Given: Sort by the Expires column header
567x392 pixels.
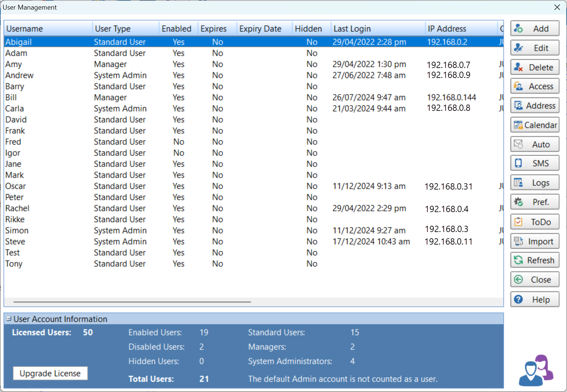Looking at the screenshot, I should [x=217, y=28].
